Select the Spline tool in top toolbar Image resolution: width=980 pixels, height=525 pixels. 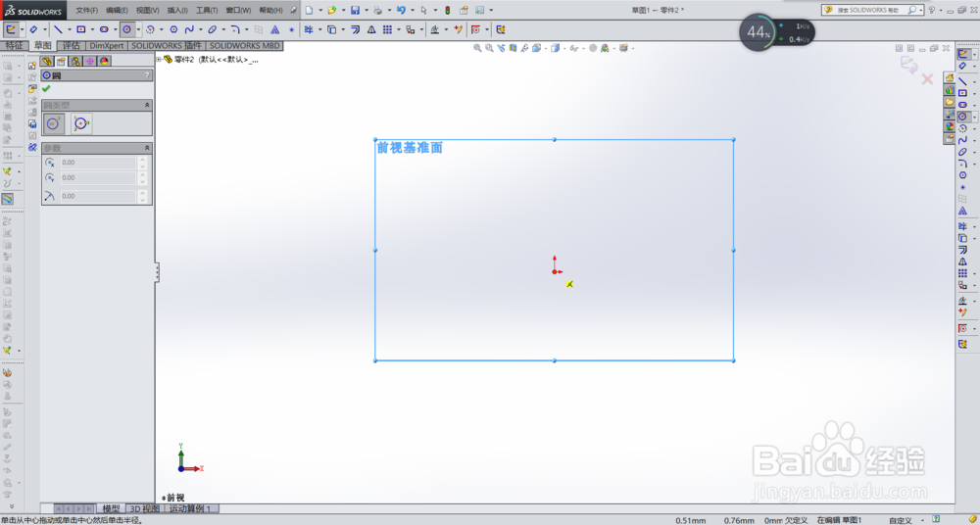pyautogui.click(x=189, y=29)
